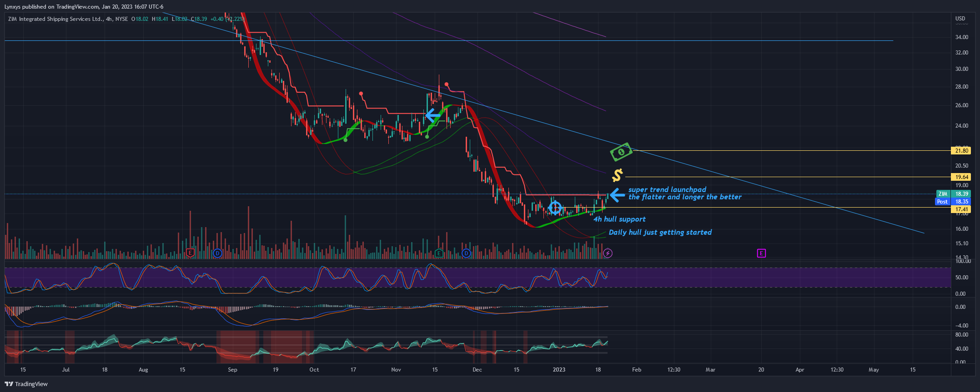
Task: Click the 28.00 price scale value
Action: tap(962, 87)
